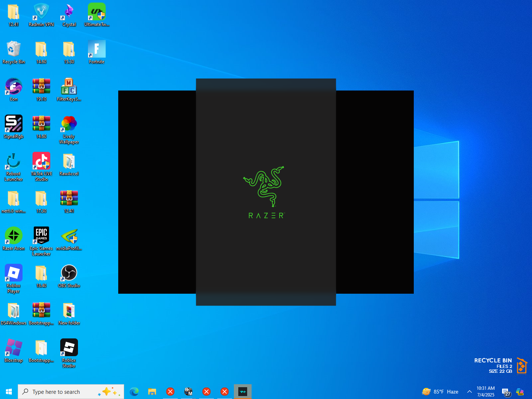
Task: Select the FilterKeysS... desktop icon
Action: pos(69,90)
